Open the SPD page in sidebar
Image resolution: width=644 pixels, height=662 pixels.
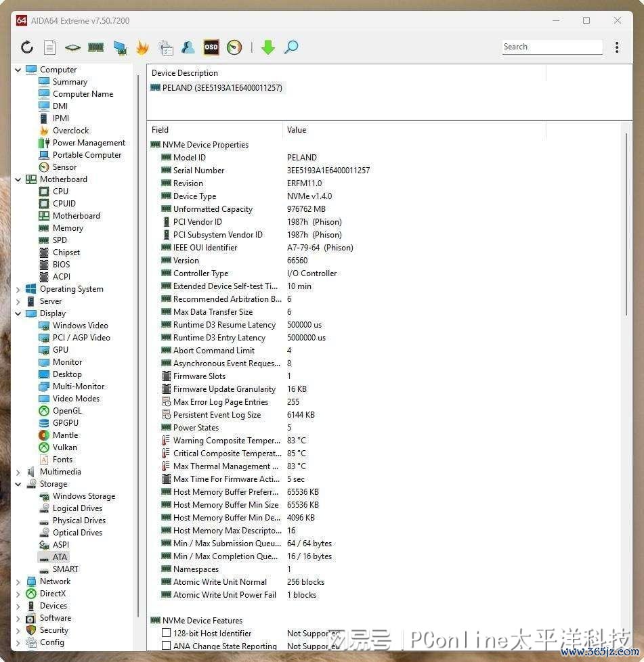[60, 240]
